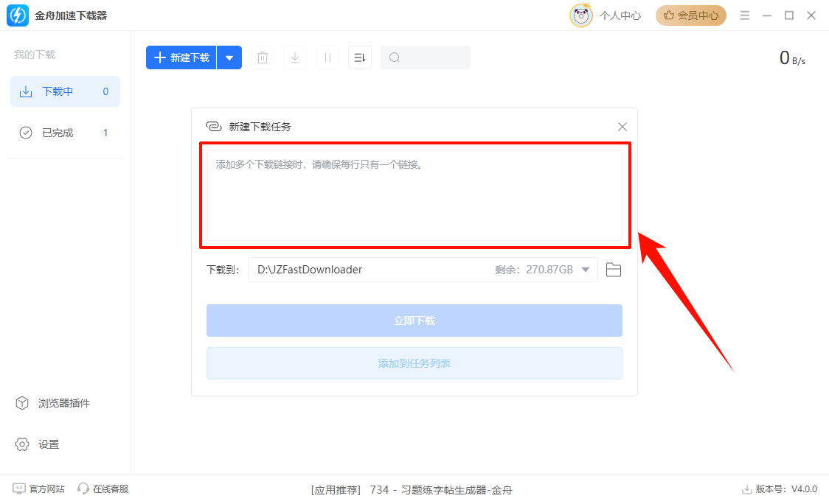
Task: Open 在线客服 customer service
Action: [103, 488]
